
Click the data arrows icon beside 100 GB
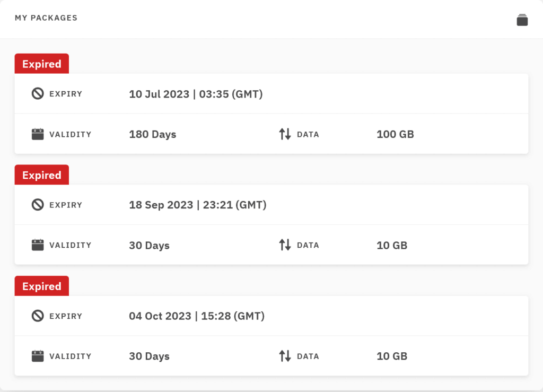285,134
